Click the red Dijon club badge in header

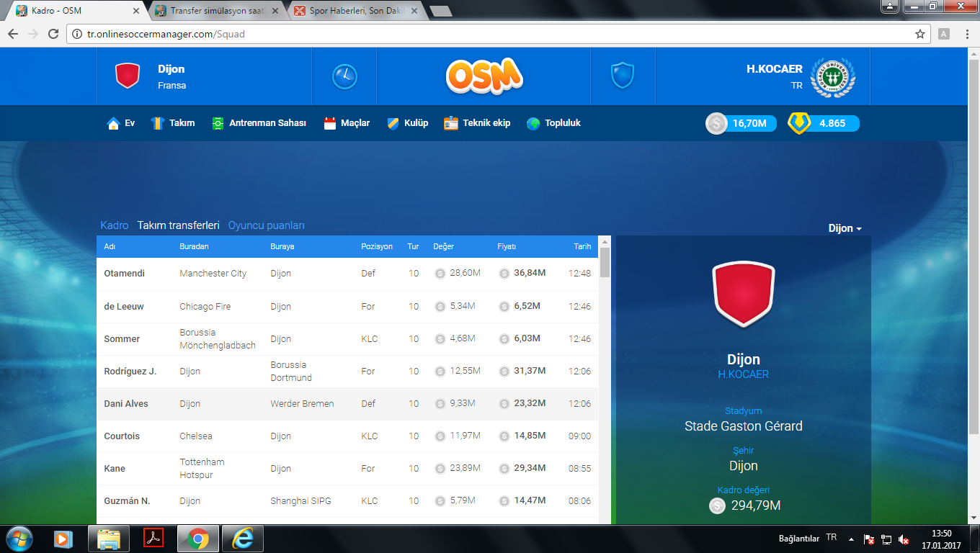click(128, 76)
